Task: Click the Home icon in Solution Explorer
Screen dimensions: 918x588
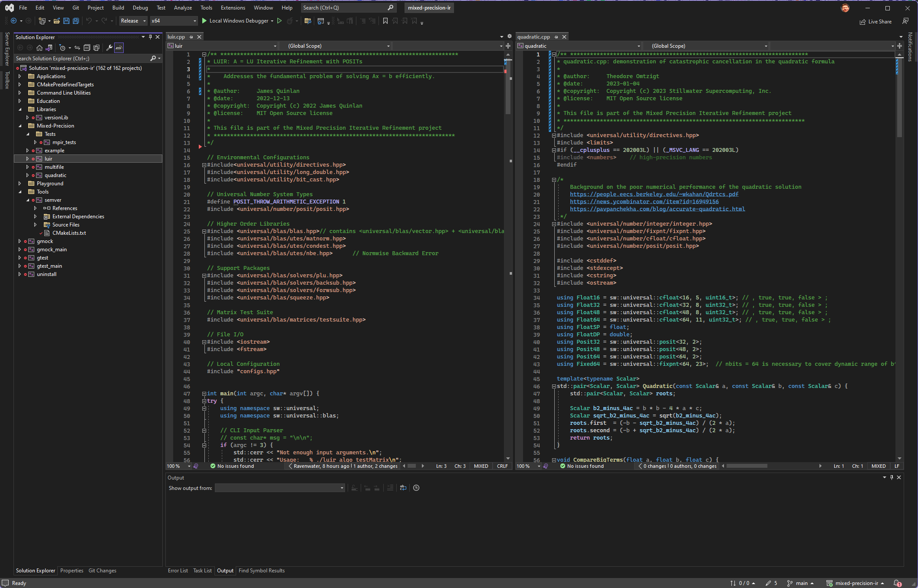Action: click(x=39, y=48)
